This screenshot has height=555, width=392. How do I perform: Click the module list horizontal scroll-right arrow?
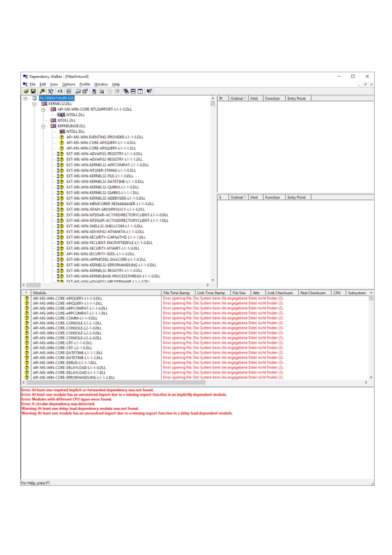pyautogui.click(x=366, y=382)
